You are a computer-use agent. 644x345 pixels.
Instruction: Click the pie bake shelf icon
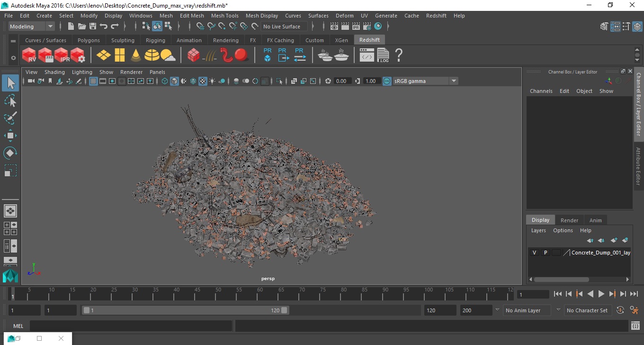tap(341, 55)
